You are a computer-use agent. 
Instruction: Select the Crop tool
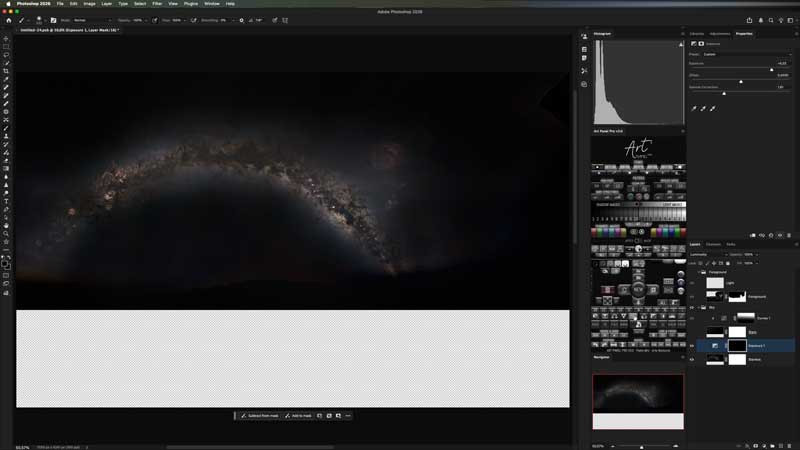[x=6, y=71]
